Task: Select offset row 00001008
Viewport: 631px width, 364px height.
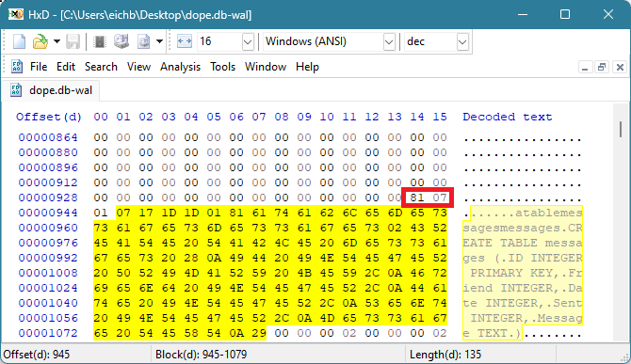Action: point(48,273)
